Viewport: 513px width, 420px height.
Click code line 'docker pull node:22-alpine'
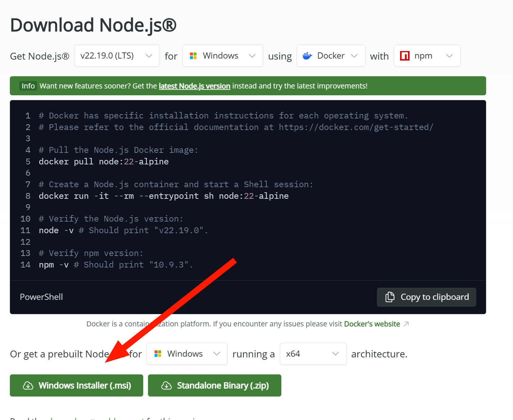tap(104, 162)
